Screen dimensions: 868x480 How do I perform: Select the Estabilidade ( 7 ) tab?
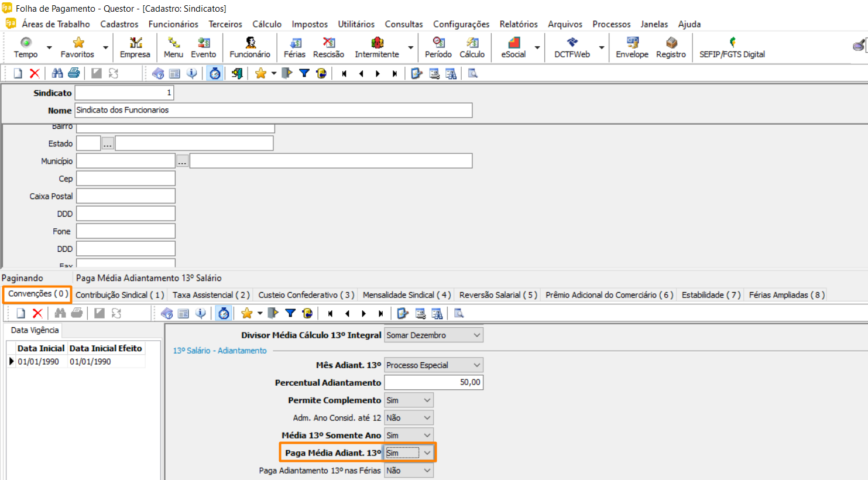pyautogui.click(x=711, y=295)
